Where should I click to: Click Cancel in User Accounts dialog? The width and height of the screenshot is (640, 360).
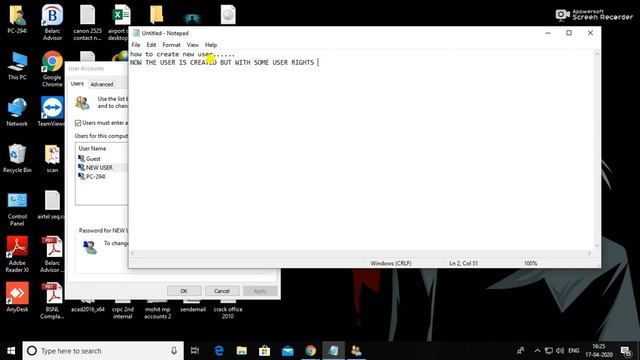222,291
